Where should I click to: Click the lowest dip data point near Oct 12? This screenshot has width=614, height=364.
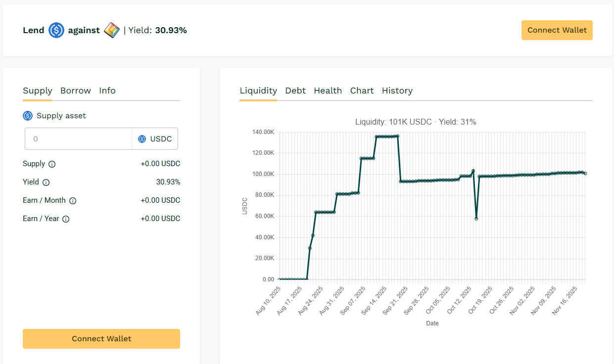(476, 219)
